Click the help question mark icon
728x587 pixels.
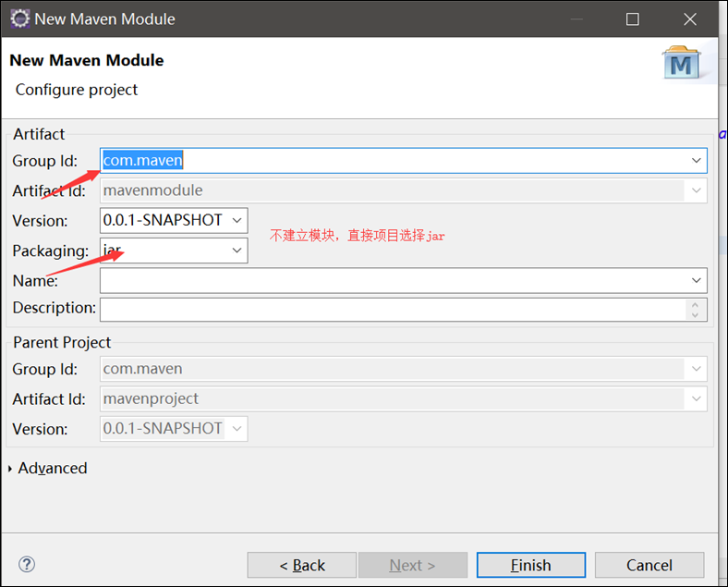(x=27, y=564)
